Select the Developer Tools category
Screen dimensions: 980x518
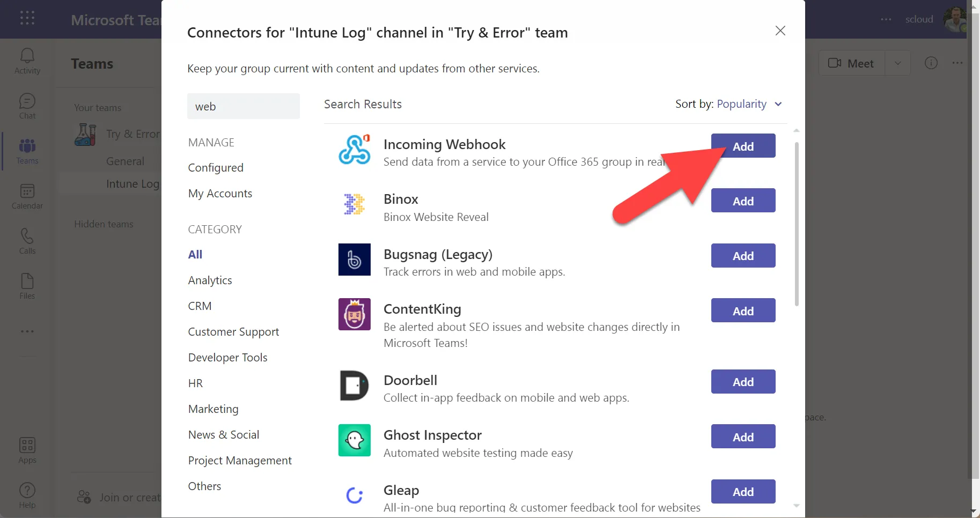[227, 358]
